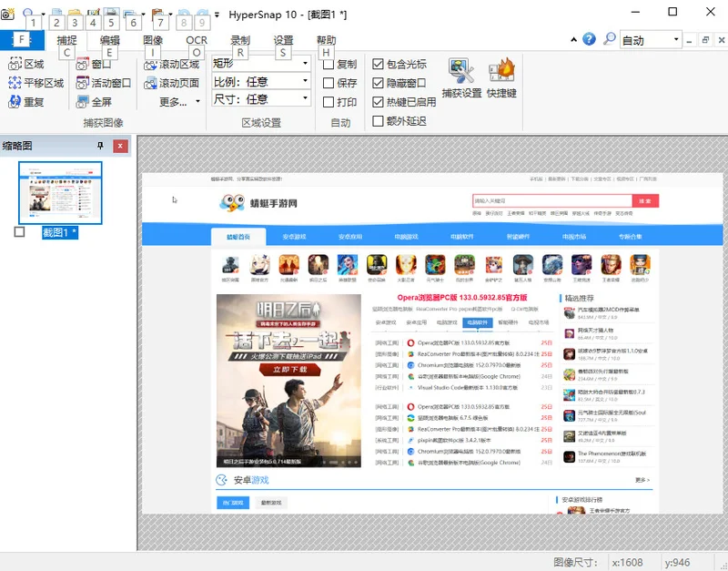Open a file via the folder icon
Screen dimensions: 728x571
pyautogui.click(x=75, y=13)
